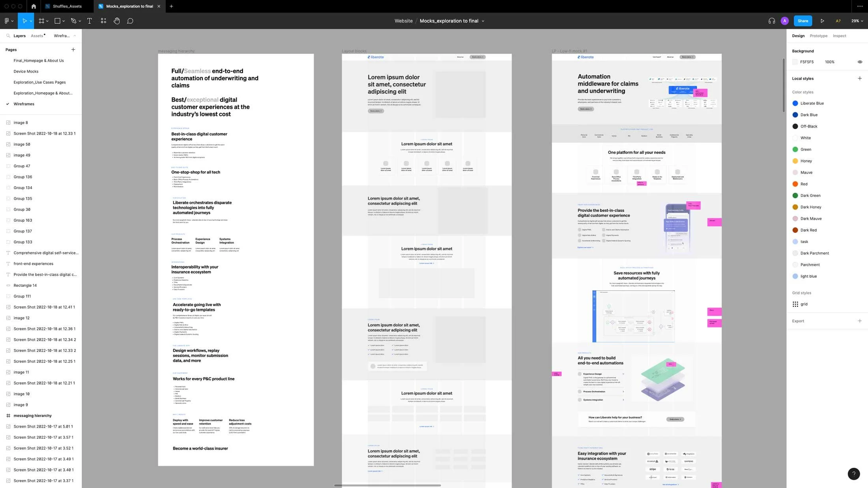Open the Resources components tool
Image resolution: width=868 pixels, height=488 pixels.
tap(103, 21)
